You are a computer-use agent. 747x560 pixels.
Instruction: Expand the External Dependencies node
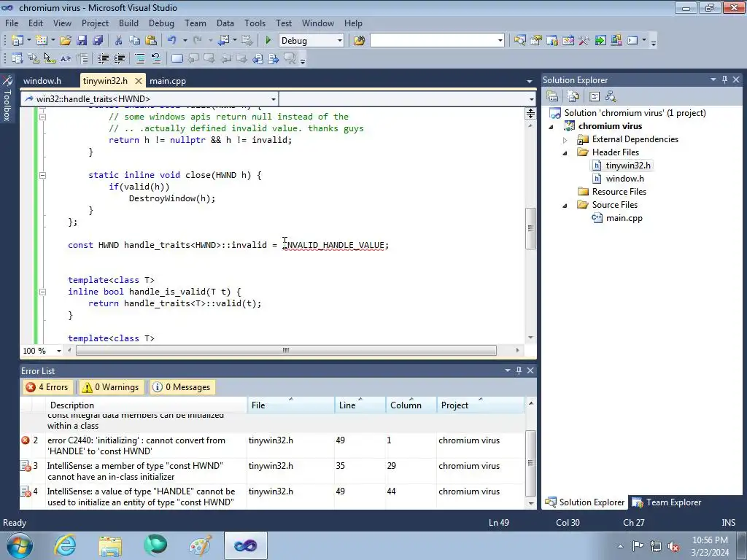(x=565, y=139)
